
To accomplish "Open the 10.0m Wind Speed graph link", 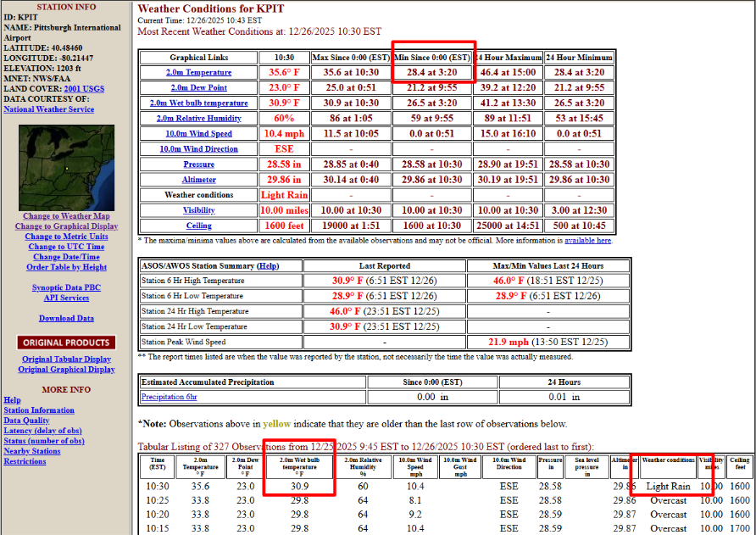I will point(198,134).
